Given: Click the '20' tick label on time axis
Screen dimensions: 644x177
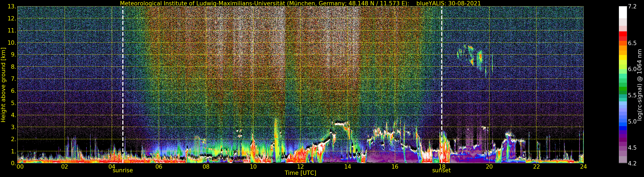Looking at the screenshot, I should [489, 167].
